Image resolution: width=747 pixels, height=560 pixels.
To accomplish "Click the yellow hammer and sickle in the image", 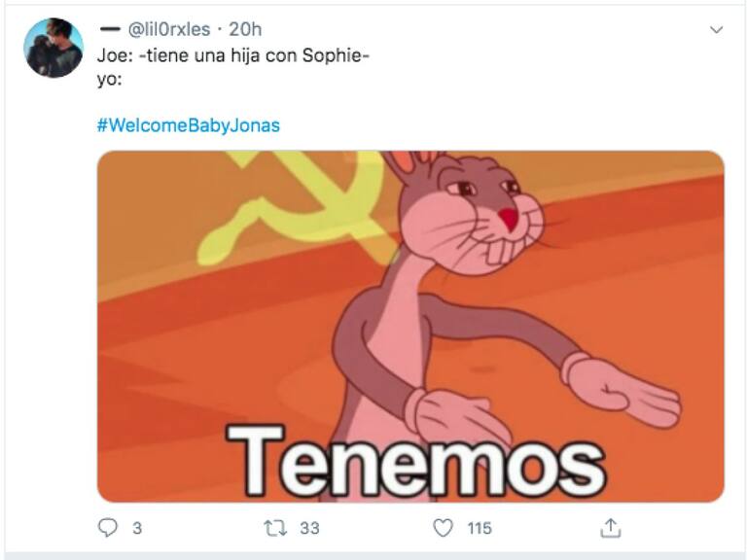I will tap(296, 207).
